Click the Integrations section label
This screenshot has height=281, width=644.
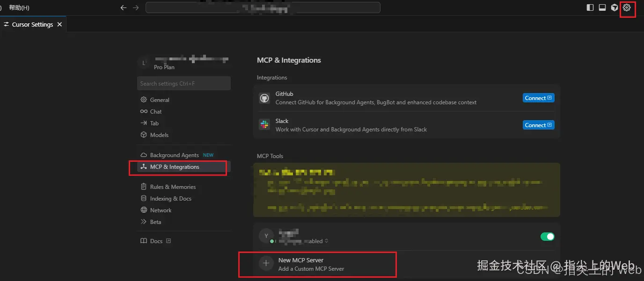[x=272, y=78]
